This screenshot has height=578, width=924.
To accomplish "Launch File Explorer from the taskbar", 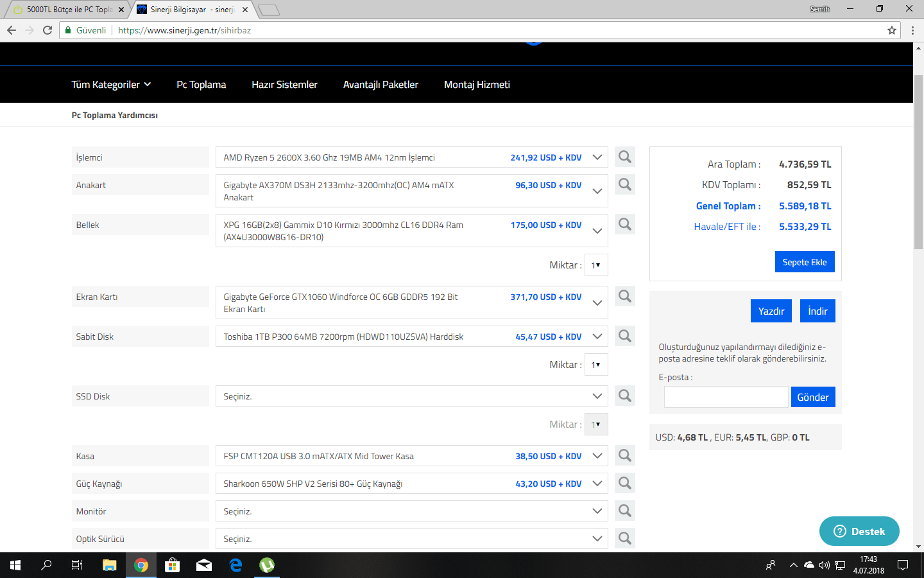I will (110, 565).
